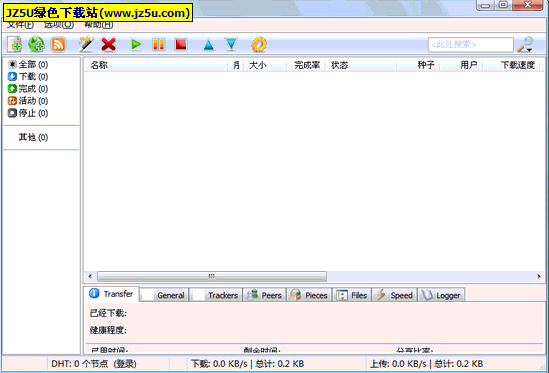Image resolution: width=549 pixels, height=373 pixels.
Task: Click the 已经下载: label
Action: tap(108, 313)
